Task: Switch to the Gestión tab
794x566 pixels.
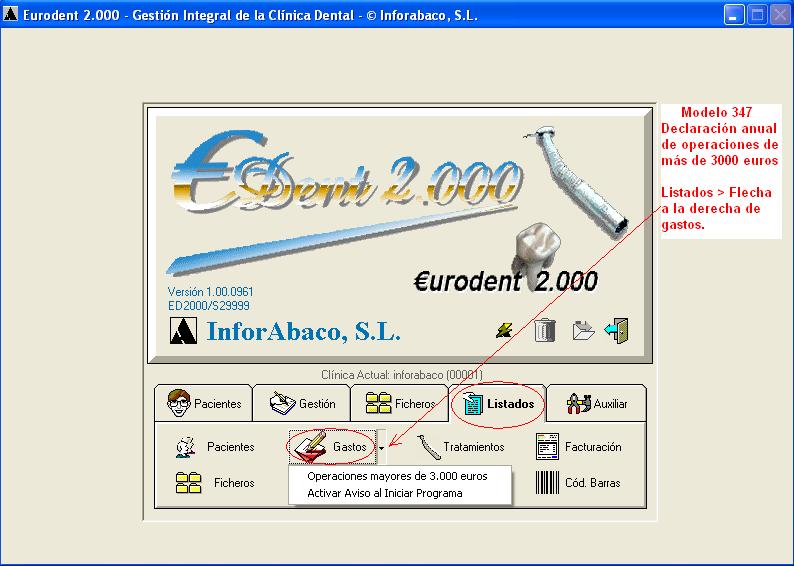Action: coord(302,403)
